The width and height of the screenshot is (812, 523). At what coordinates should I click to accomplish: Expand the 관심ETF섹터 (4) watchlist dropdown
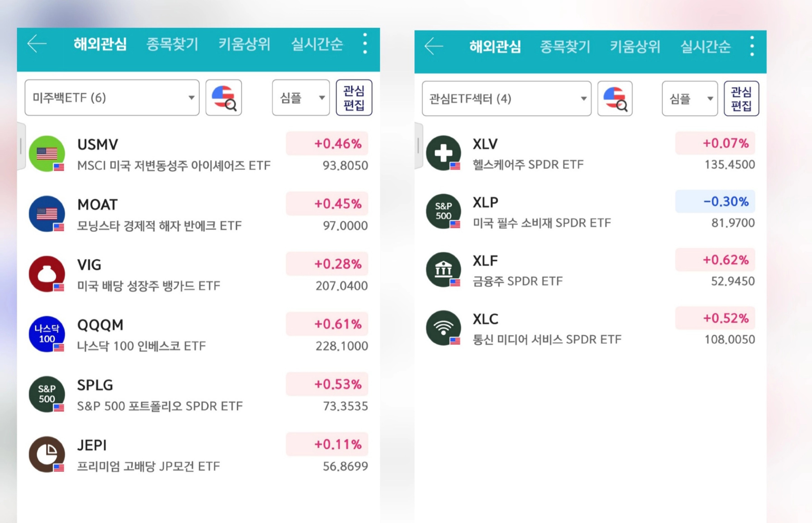coord(506,99)
